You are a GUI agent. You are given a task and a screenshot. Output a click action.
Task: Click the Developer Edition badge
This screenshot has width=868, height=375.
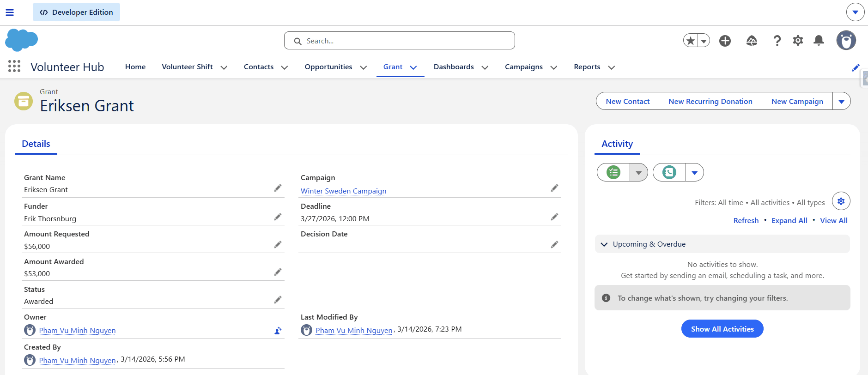coord(76,12)
